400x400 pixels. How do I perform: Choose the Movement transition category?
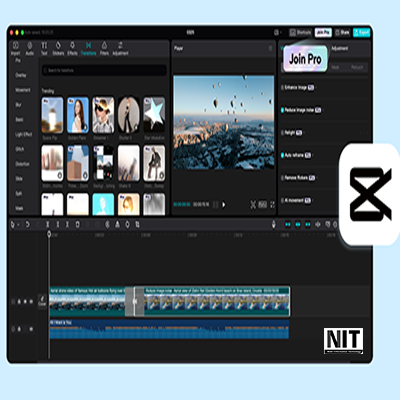23,90
